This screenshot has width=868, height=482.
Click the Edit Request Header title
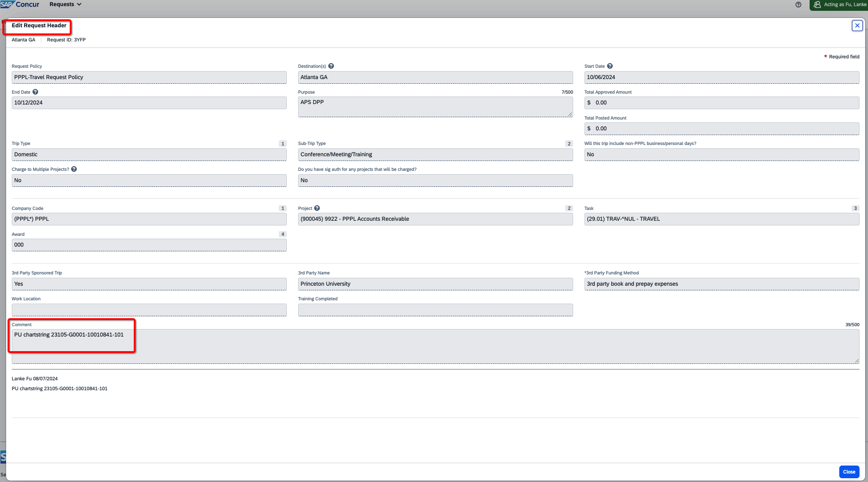(x=39, y=25)
